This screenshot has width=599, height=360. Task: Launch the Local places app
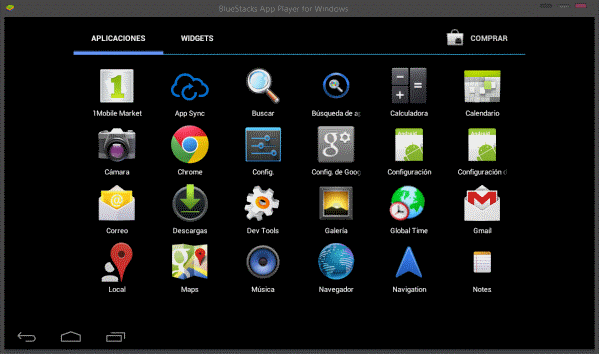click(x=117, y=262)
